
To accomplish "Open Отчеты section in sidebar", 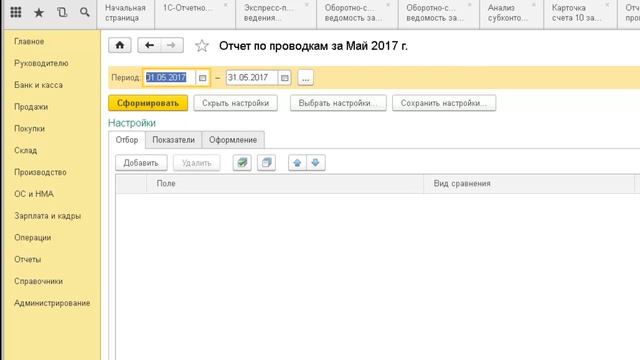I will [28, 259].
